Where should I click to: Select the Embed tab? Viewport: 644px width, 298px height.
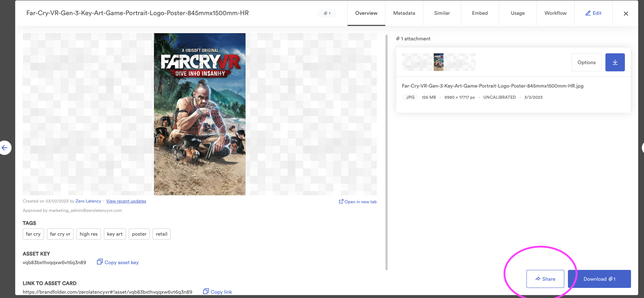(x=480, y=13)
